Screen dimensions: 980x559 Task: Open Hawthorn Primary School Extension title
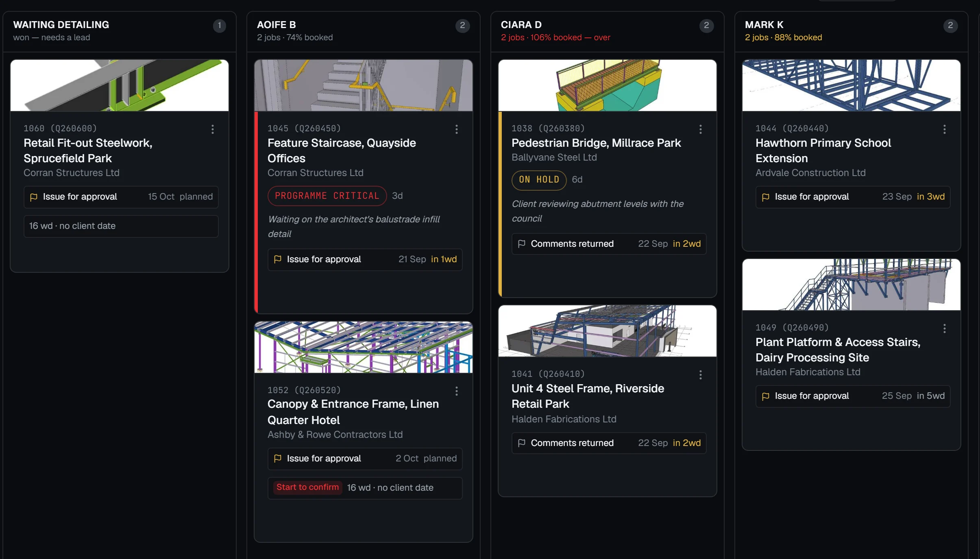click(823, 150)
